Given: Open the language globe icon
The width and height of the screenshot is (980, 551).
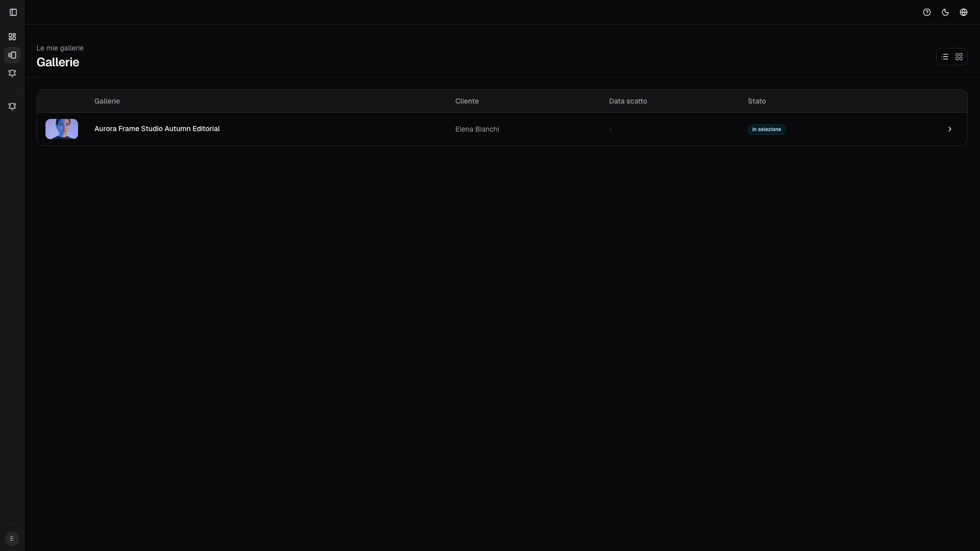Looking at the screenshot, I should click(x=964, y=12).
